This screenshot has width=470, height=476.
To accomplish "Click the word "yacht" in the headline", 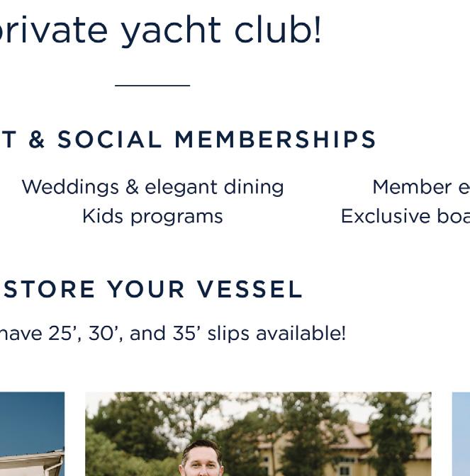I will click(170, 32).
